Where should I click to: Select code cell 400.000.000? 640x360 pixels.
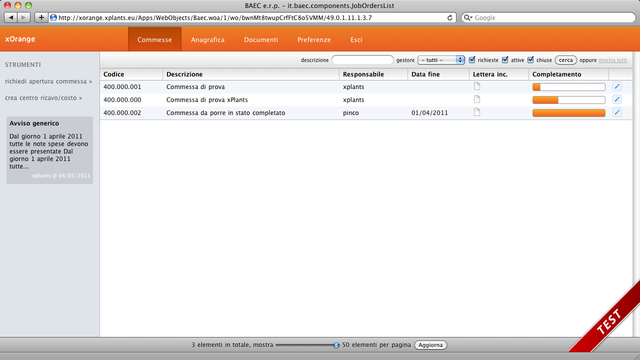122,100
